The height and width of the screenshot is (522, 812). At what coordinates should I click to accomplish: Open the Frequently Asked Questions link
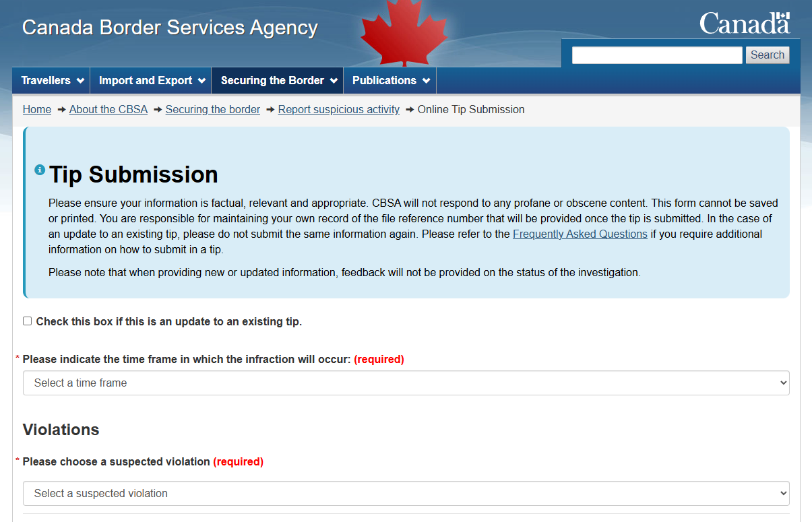(x=580, y=234)
